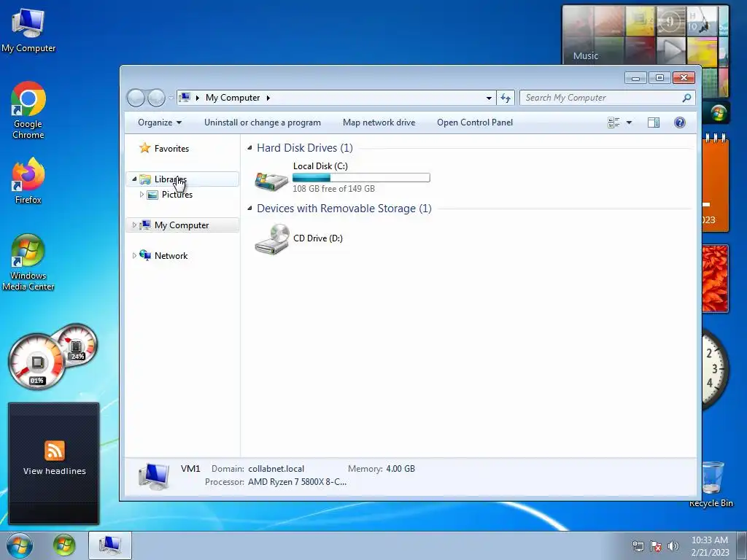Collapse the Hard Disk Drives group
This screenshot has width=747, height=560.
point(249,148)
